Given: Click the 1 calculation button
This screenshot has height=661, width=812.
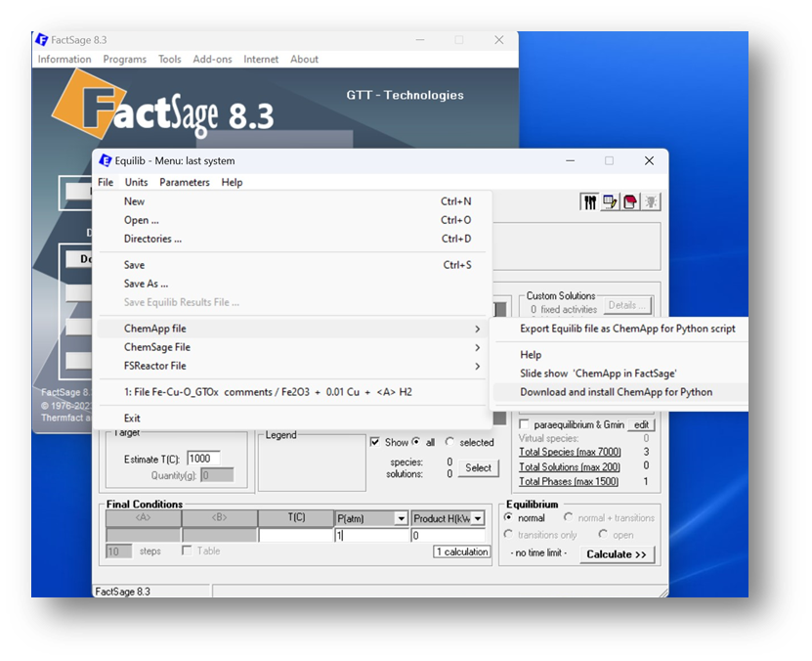Looking at the screenshot, I should [x=462, y=551].
